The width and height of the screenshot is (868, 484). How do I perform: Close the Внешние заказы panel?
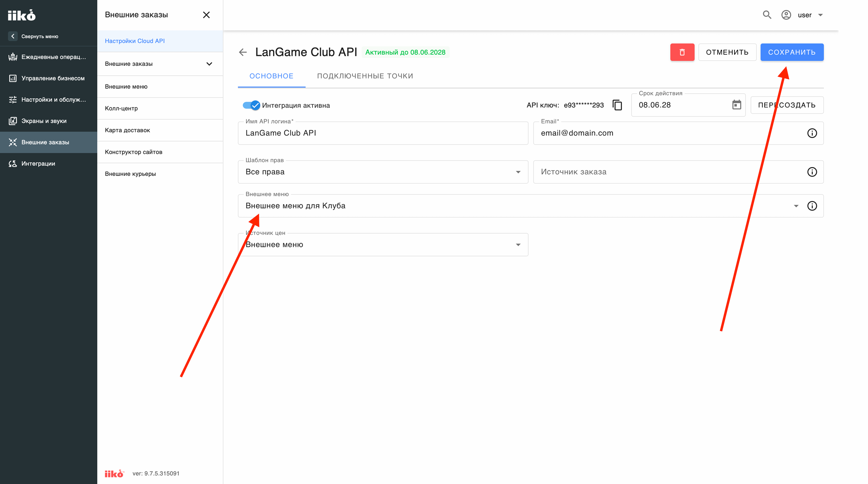(206, 15)
